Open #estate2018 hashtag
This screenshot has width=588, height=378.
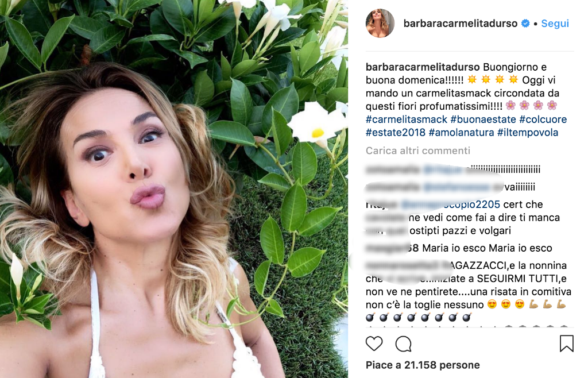[396, 133]
